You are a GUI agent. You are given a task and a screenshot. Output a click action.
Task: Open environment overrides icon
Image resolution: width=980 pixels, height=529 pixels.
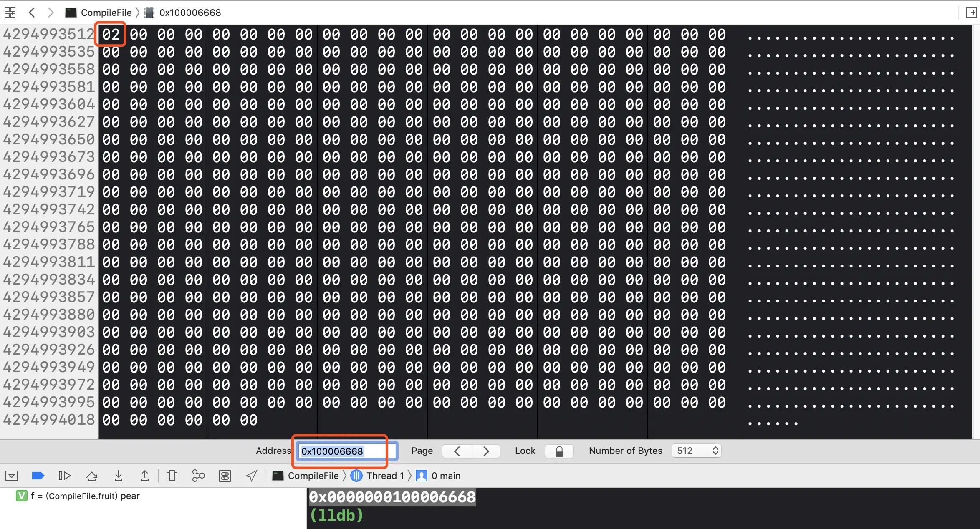tap(225, 476)
